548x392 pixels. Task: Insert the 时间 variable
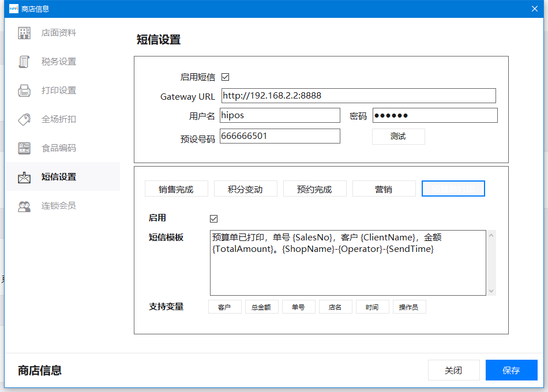pyautogui.click(x=373, y=307)
